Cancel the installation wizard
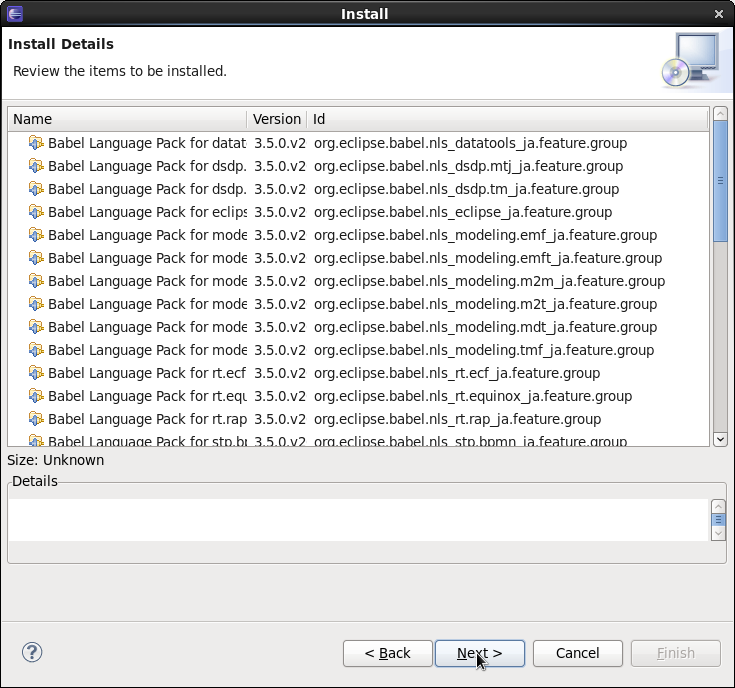 pyautogui.click(x=578, y=653)
